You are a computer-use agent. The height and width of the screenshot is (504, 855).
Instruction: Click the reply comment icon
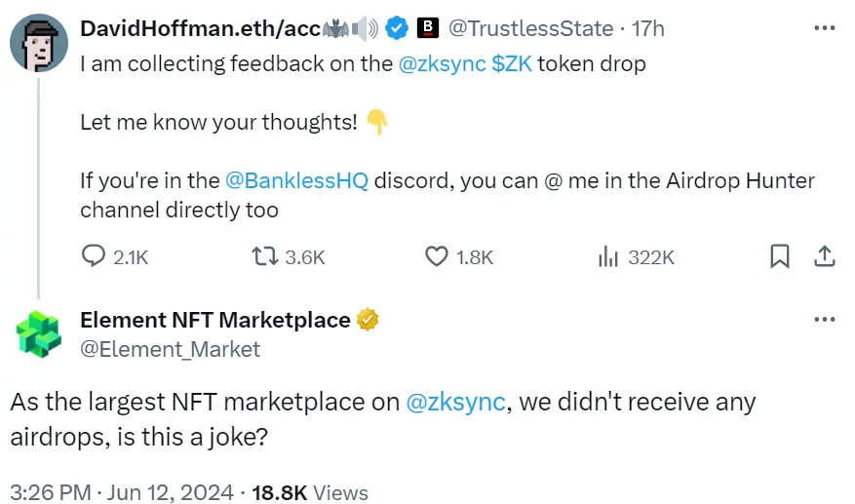tap(94, 256)
